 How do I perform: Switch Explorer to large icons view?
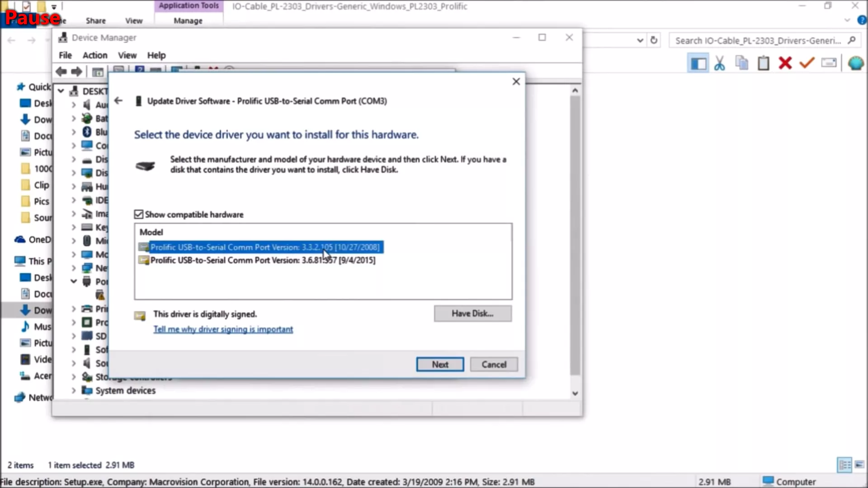coord(859,465)
